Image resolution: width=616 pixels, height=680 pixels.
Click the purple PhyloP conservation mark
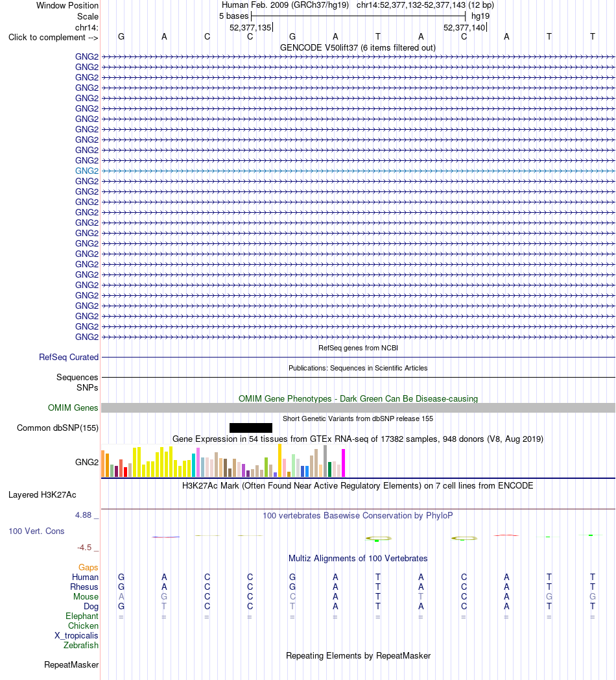165,537
